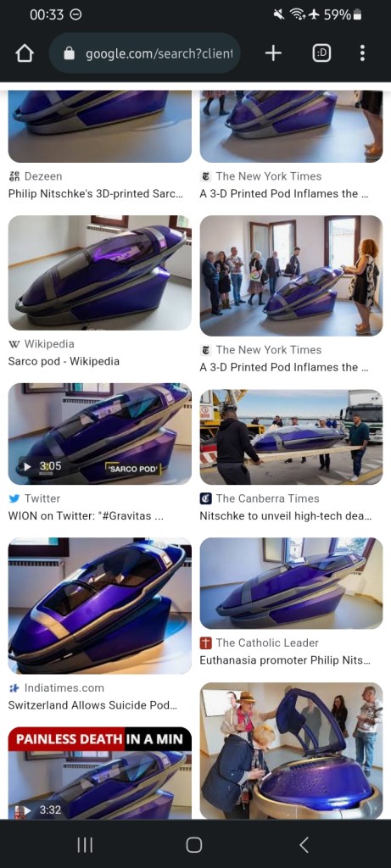
Task: Play the 3:05 WION Sarco Pod video
Action: pos(100,434)
